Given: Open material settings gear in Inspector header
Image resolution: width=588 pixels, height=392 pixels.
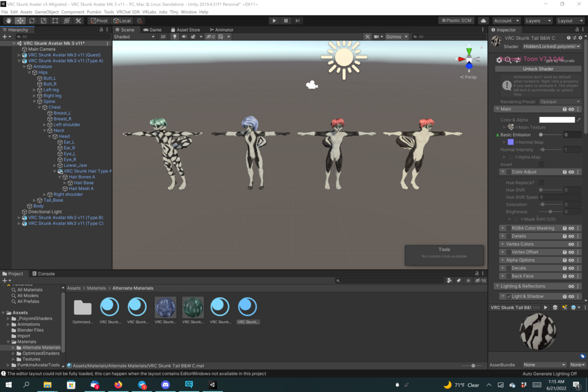Looking at the screenshot, I should click(580, 38).
